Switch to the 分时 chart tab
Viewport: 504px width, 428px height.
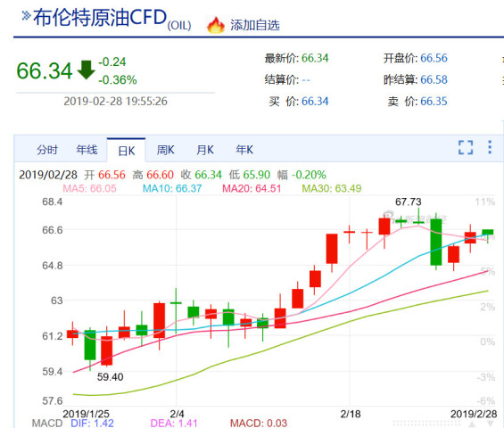click(x=47, y=150)
